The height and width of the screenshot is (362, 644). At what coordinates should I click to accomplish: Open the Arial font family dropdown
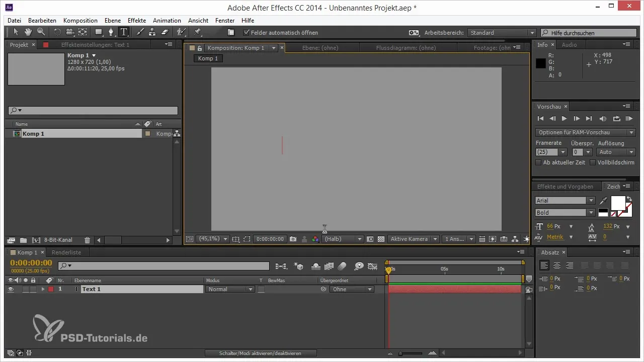point(565,201)
